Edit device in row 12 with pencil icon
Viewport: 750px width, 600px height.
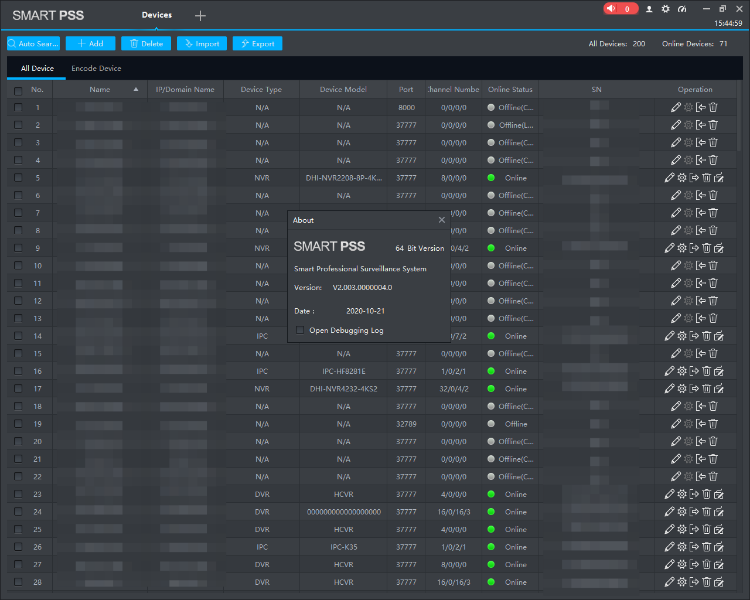(x=675, y=301)
